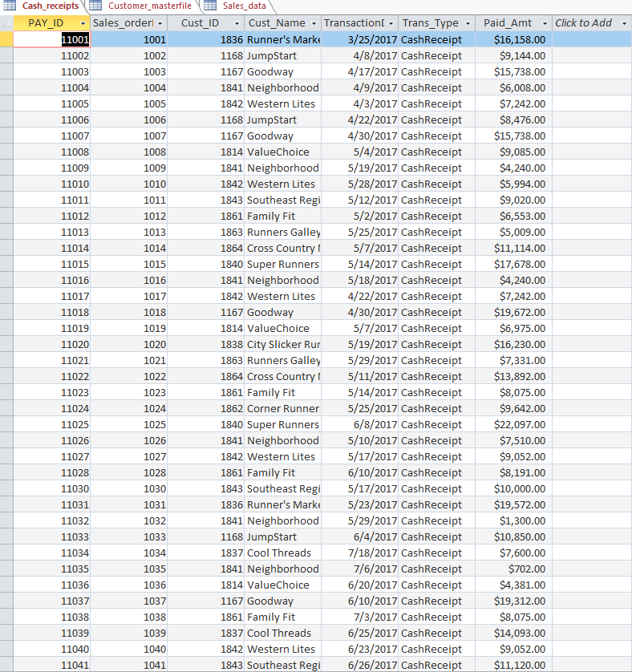The height and width of the screenshot is (672, 632).
Task: Click the City Slicker Run customer name cell
Action: click(283, 344)
